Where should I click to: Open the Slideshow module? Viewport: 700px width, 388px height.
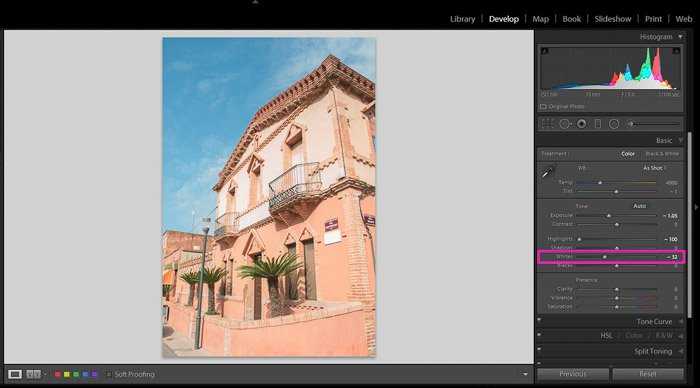tap(612, 19)
